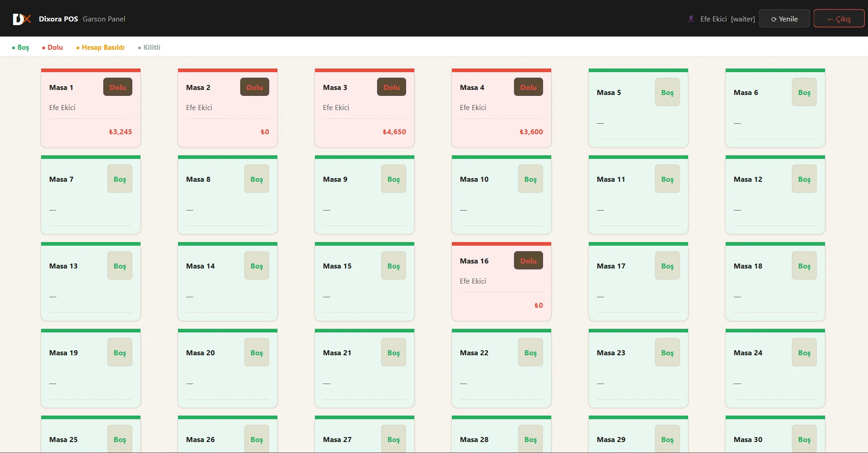Refresh tables with the Yenile button
Viewport: 868px width, 453px height.
click(x=784, y=19)
